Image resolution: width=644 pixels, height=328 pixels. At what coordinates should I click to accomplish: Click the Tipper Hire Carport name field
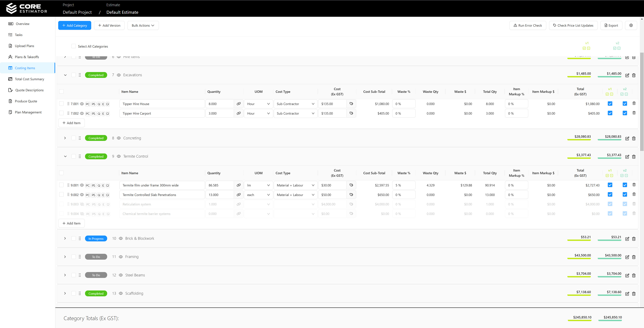pos(162,113)
